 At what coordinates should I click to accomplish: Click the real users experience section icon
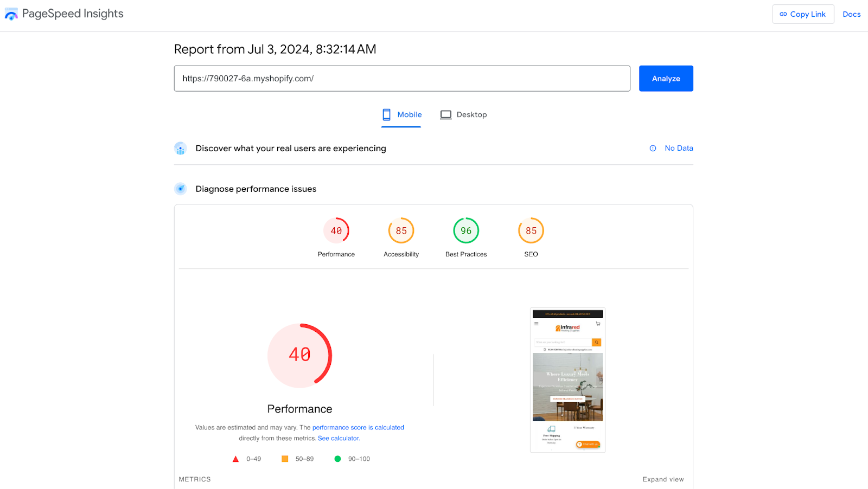click(x=181, y=149)
